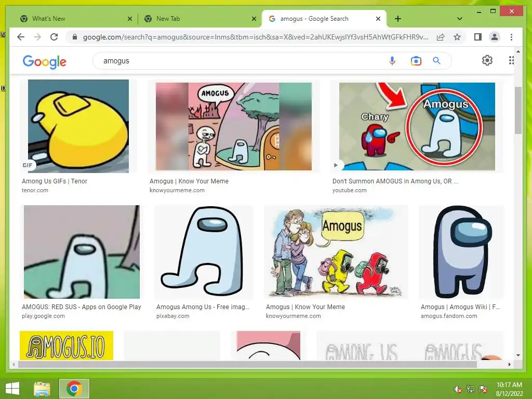
Task: Select the amogus - Google Search tab
Action: [324, 19]
